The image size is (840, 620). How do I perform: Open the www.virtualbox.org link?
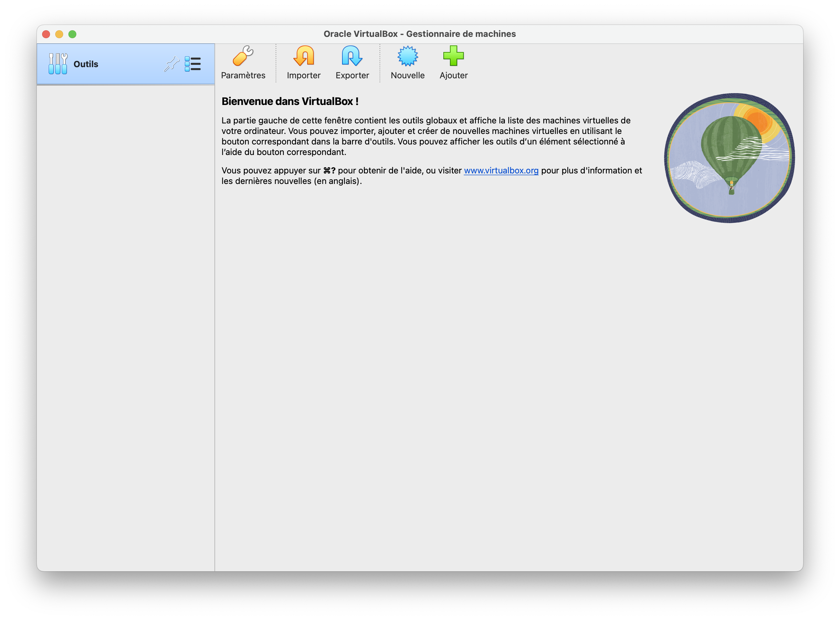point(501,170)
